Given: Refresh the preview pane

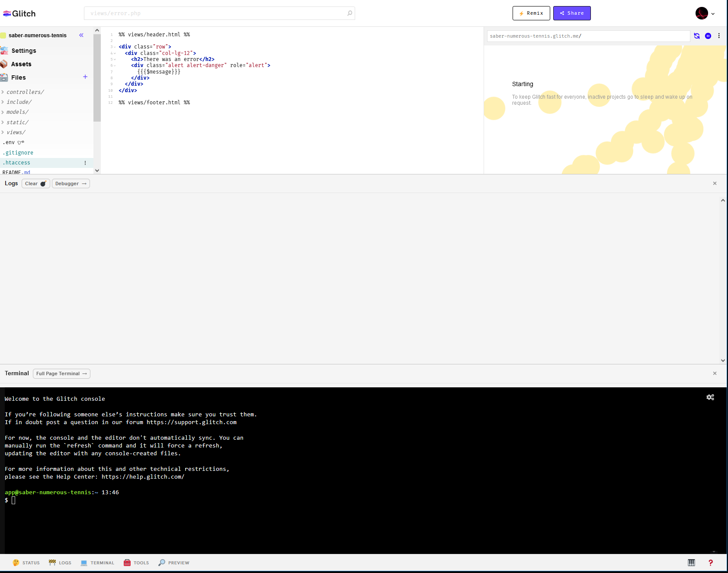Looking at the screenshot, I should (x=697, y=36).
